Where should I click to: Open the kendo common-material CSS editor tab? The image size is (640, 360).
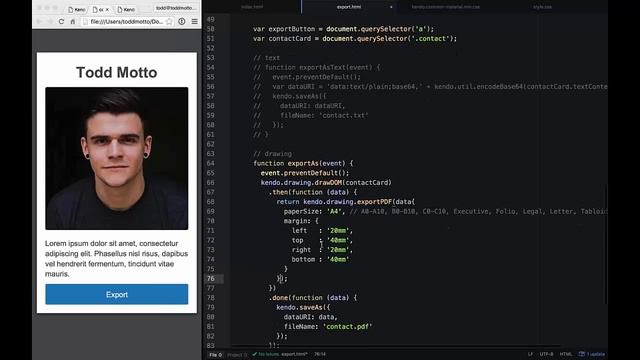point(446,7)
